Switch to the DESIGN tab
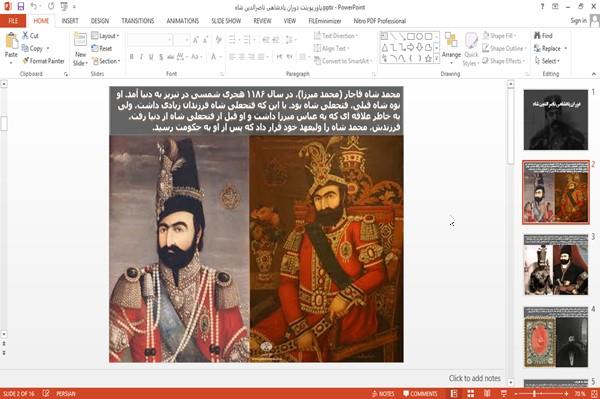Screen dimensions: 600x399 (x=100, y=21)
